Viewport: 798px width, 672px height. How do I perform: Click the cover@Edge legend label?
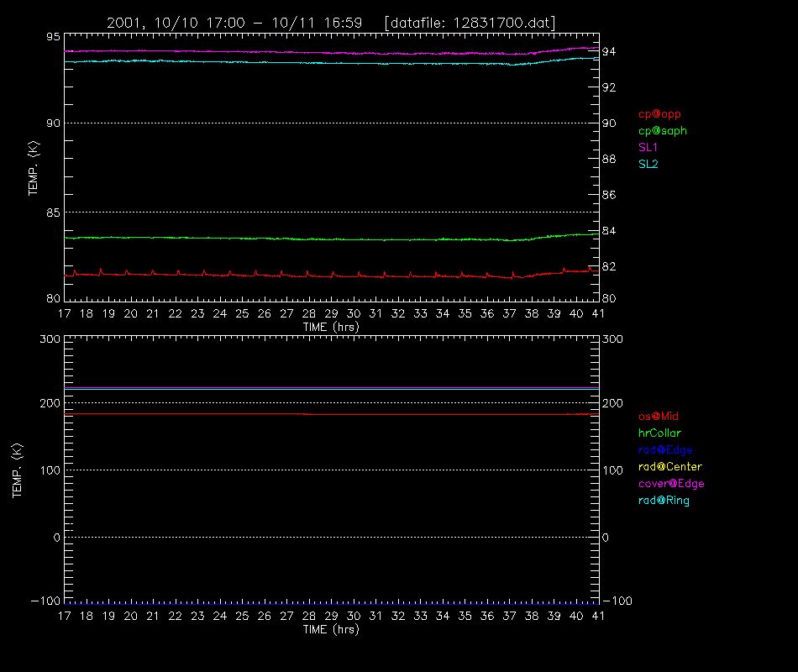[671, 484]
